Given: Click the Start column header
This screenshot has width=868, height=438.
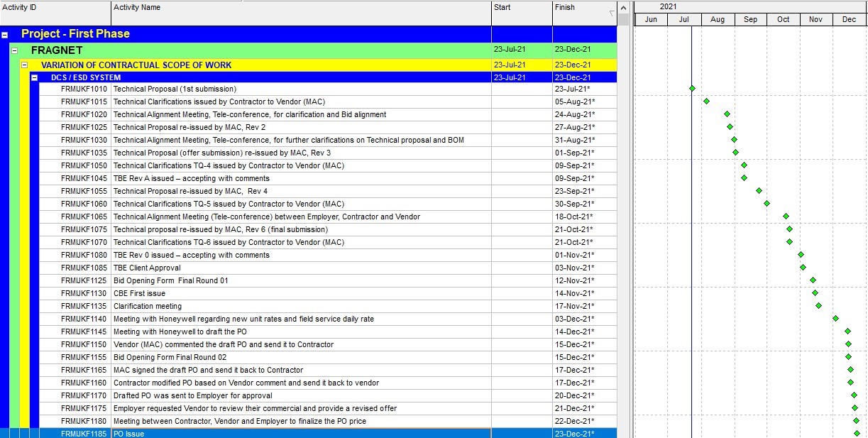Looking at the screenshot, I should coord(521,8).
